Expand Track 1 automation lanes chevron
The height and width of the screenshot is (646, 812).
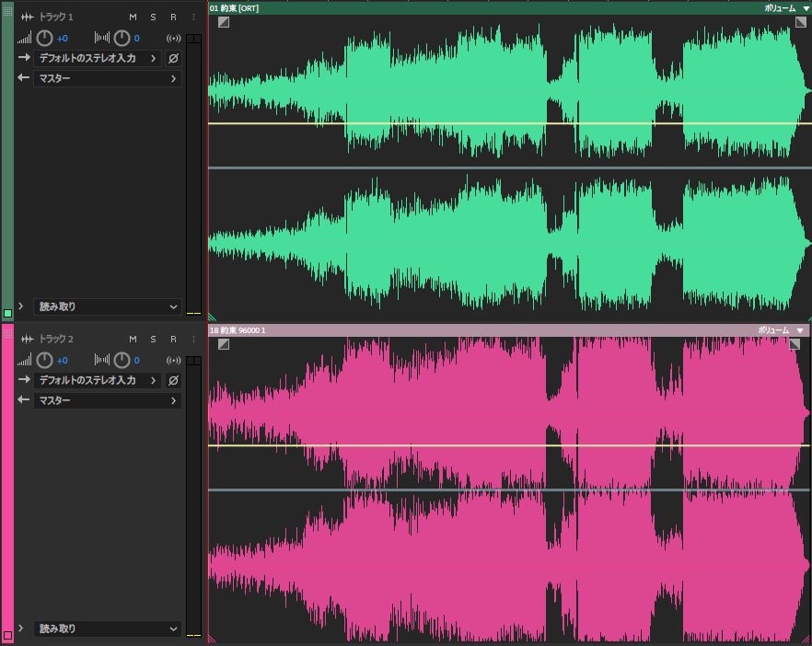[20, 306]
